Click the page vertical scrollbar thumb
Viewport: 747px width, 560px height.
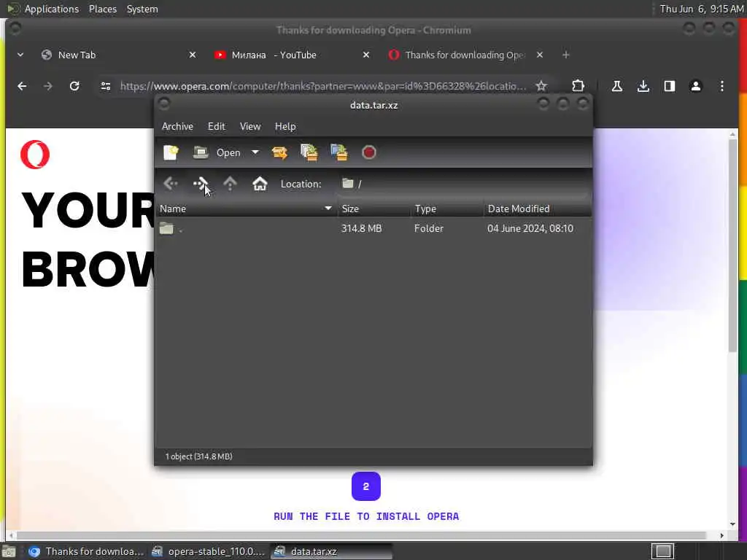click(732, 245)
